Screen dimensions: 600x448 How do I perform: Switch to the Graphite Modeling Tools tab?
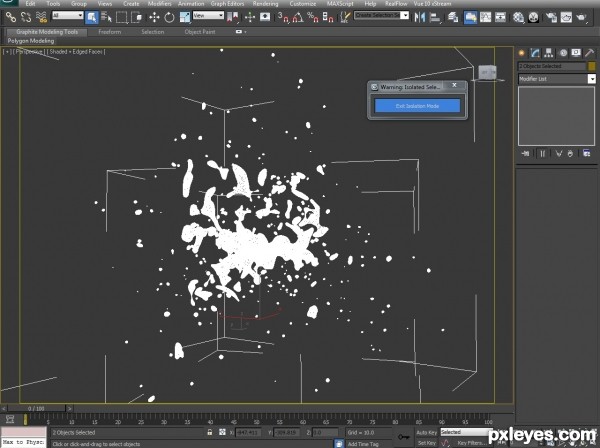pos(47,32)
